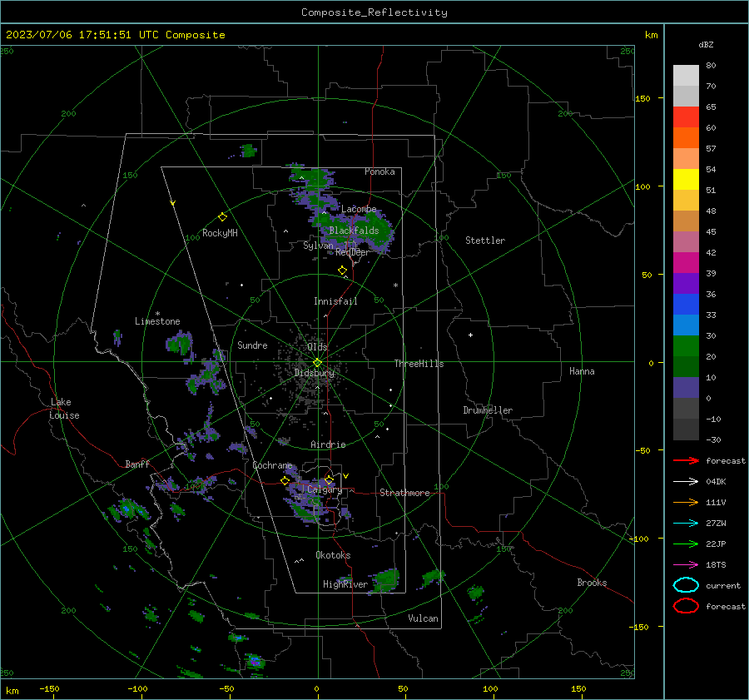This screenshot has height=700, width=749.
Task: Click the Sundre city label
Action: (x=252, y=345)
